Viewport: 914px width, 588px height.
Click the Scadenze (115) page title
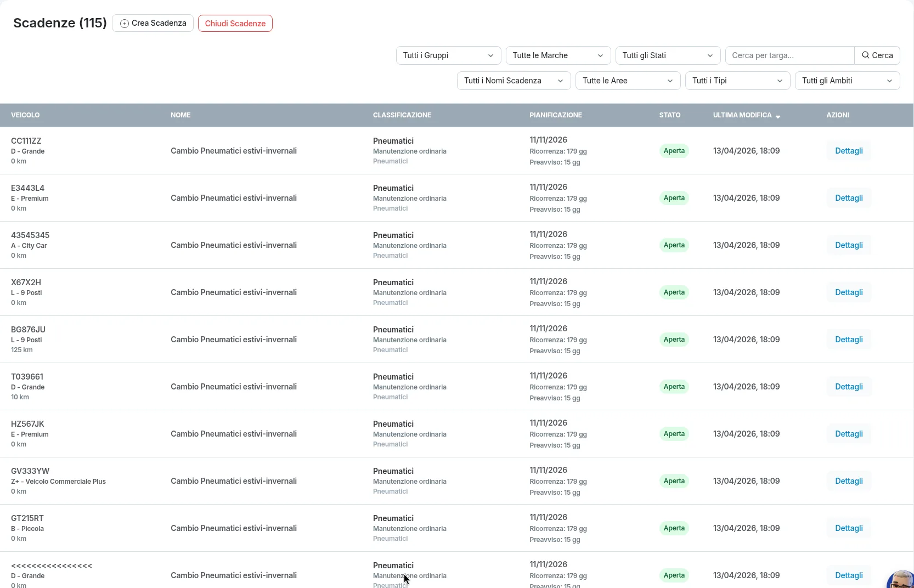click(60, 23)
